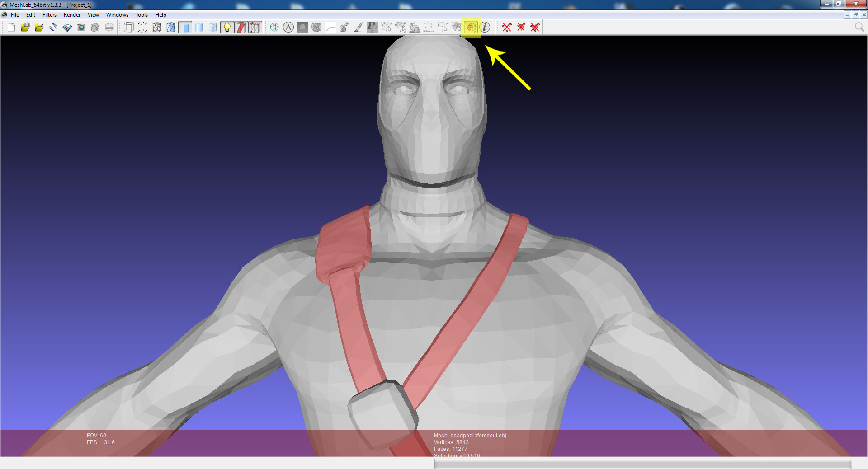Click the MeshLab title bar text
Viewport: 868px width, 469px height.
[x=51, y=5]
